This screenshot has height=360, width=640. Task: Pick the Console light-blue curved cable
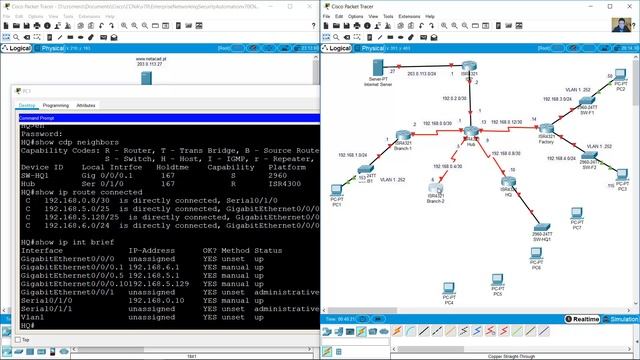pos(411,331)
